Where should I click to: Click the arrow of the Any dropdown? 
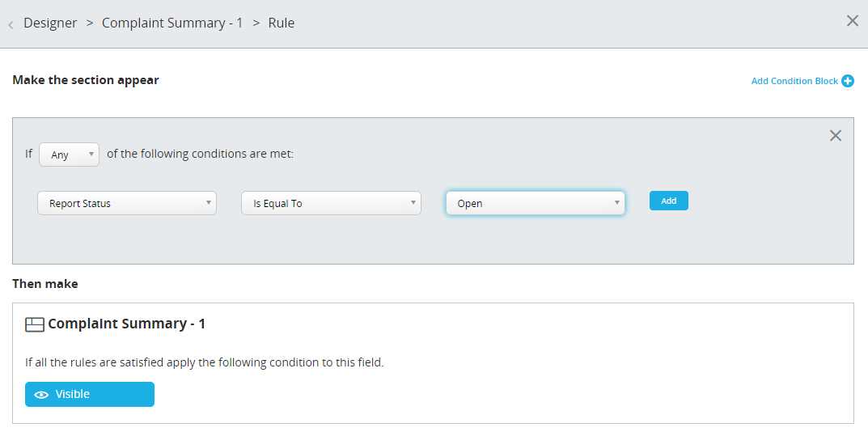tap(91, 155)
